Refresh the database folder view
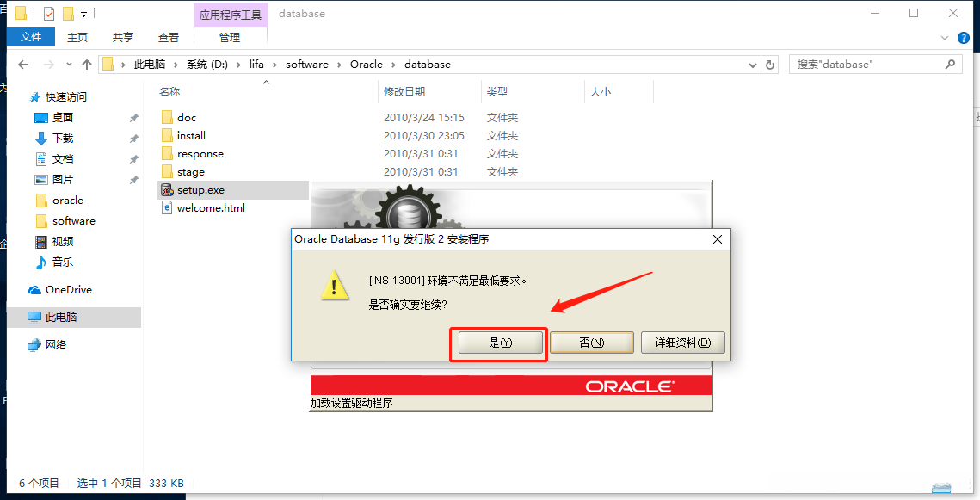 point(770,65)
